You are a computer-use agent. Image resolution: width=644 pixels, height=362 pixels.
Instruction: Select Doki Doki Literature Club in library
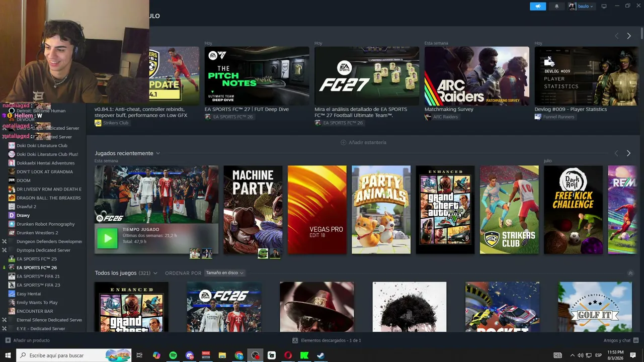coord(42,146)
